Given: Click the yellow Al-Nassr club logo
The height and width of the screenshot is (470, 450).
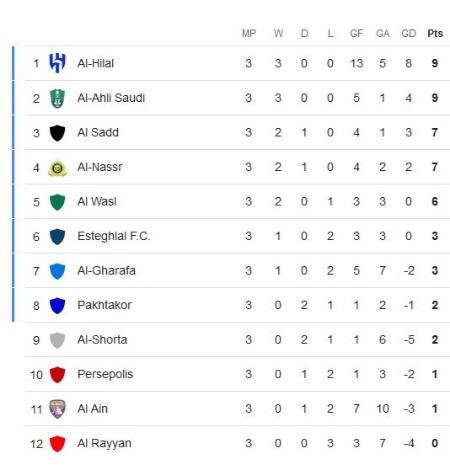Looking at the screenshot, I should pyautogui.click(x=57, y=168).
